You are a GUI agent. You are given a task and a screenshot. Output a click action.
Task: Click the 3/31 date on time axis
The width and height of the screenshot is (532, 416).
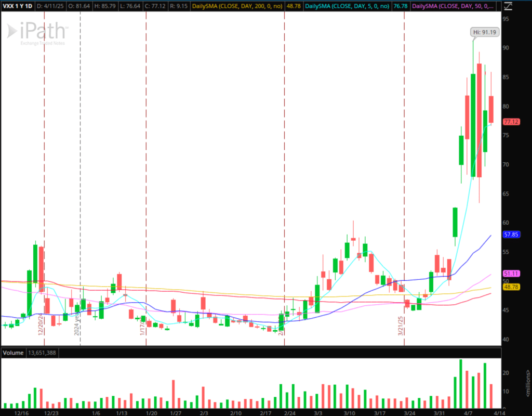tap(440, 413)
